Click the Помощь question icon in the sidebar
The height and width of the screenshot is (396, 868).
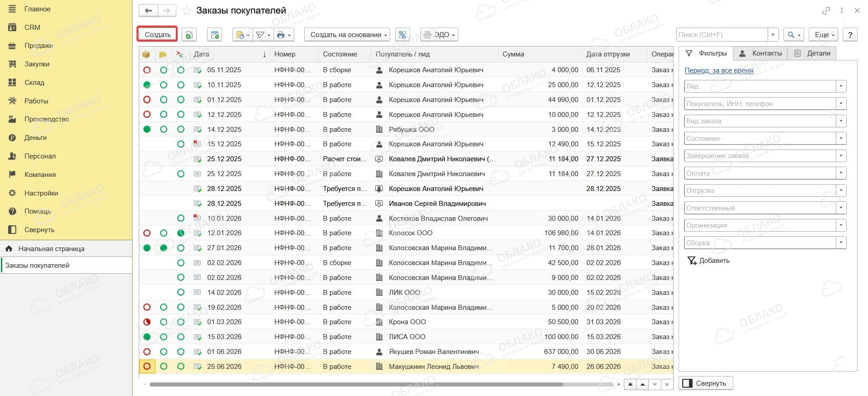(12, 211)
